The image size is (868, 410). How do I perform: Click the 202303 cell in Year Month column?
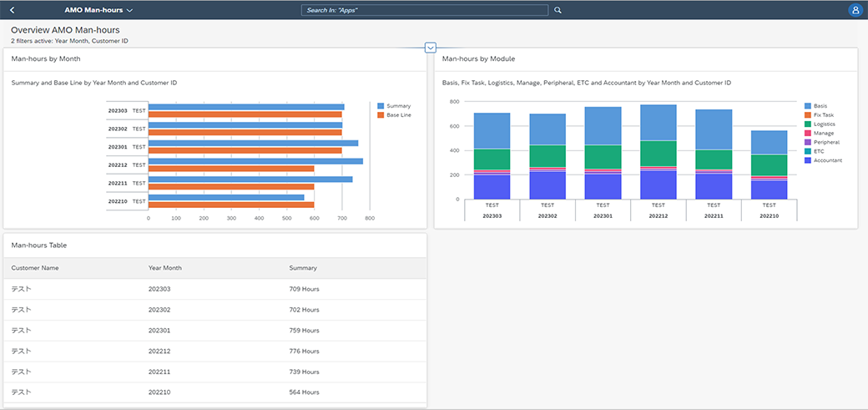coord(159,289)
